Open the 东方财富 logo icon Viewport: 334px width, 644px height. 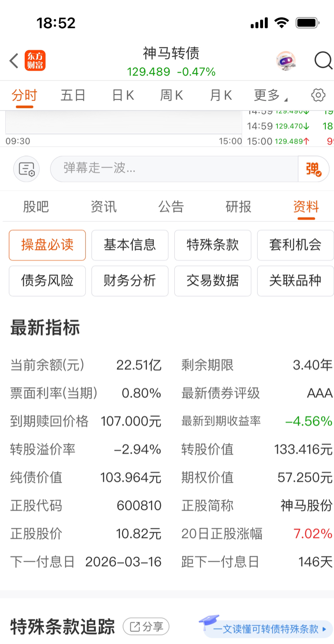(x=35, y=61)
